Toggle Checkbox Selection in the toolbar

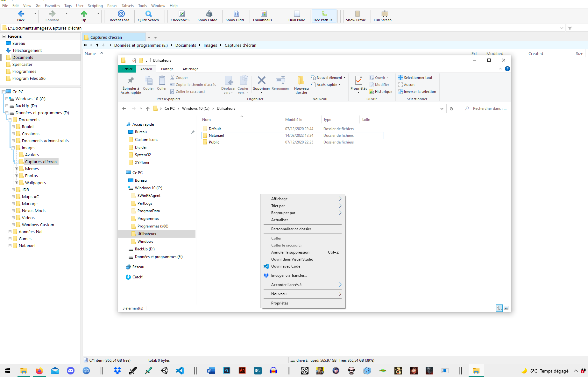[181, 16]
